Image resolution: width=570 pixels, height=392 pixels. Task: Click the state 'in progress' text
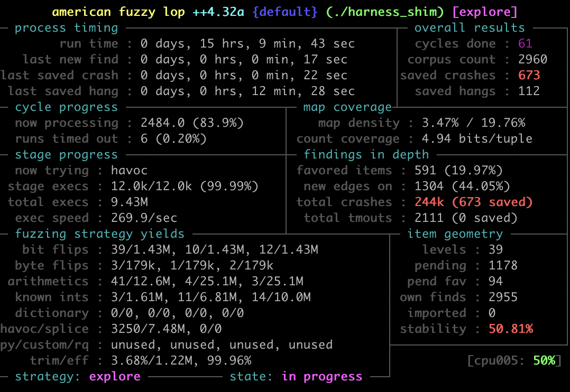[x=321, y=376]
